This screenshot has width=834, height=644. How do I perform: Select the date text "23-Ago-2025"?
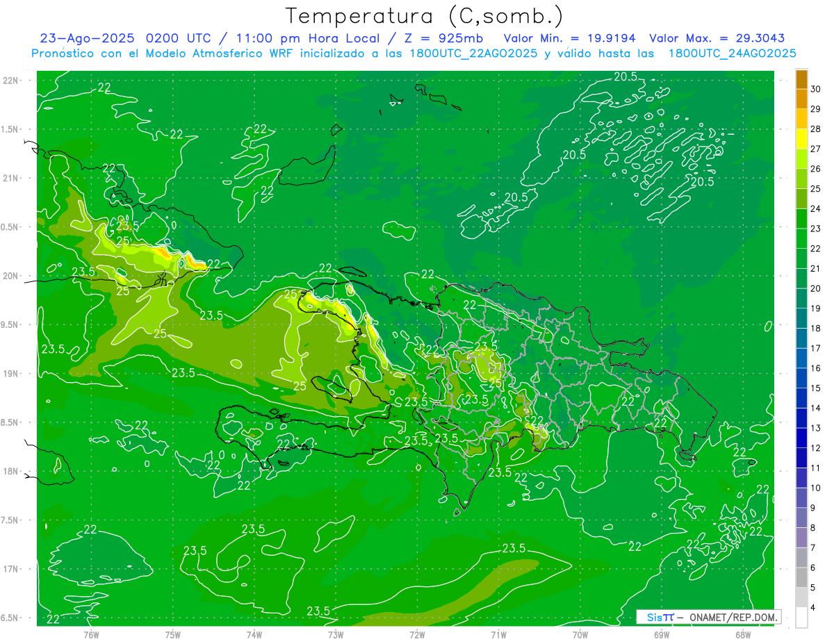87,38
